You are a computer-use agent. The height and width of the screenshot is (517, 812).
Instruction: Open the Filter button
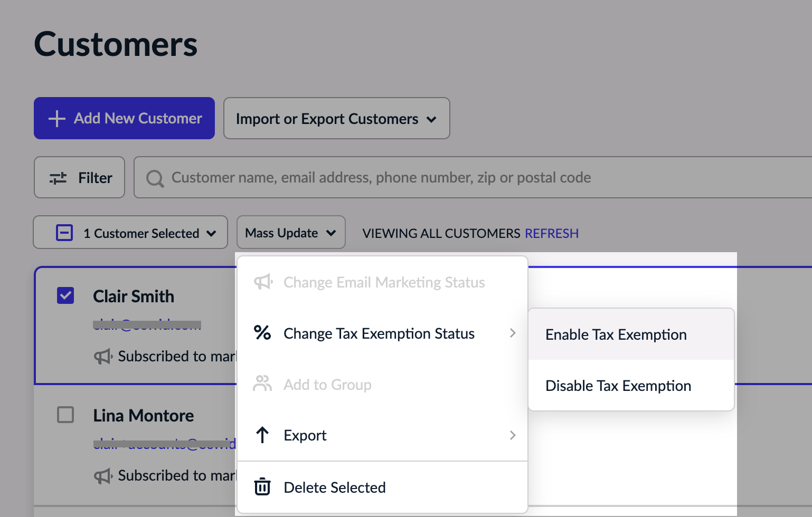tap(80, 178)
